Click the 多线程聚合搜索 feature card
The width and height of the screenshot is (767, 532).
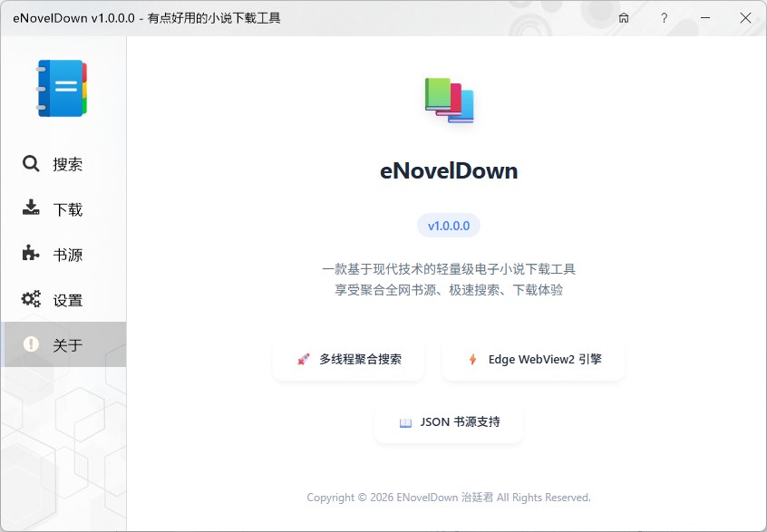click(x=348, y=357)
